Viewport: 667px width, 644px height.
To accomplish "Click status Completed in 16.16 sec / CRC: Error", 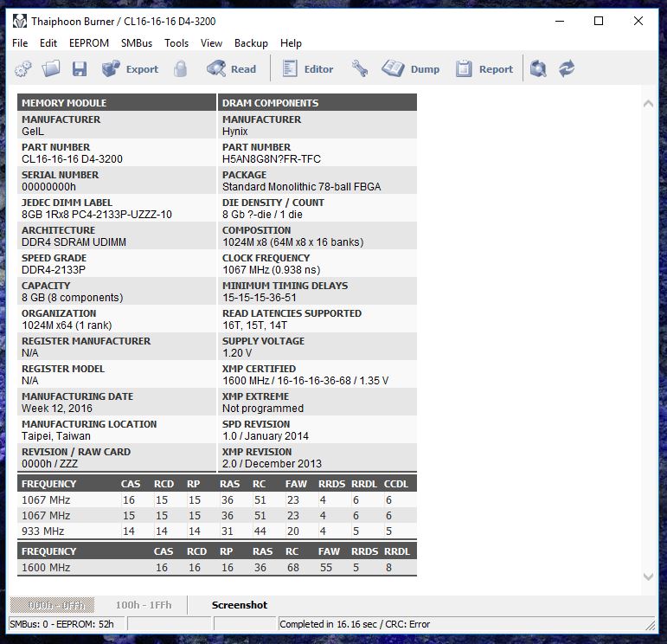I will pyautogui.click(x=355, y=624).
